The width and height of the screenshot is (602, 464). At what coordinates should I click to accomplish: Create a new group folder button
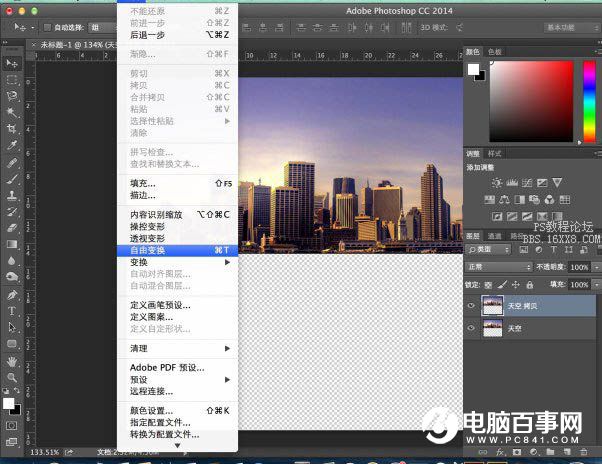(x=550, y=452)
